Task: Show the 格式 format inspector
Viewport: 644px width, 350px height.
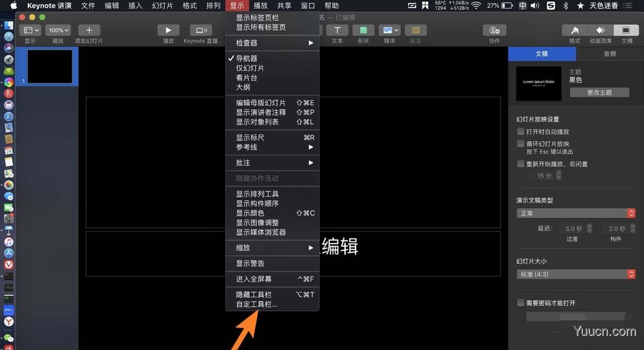Action: coord(574,30)
